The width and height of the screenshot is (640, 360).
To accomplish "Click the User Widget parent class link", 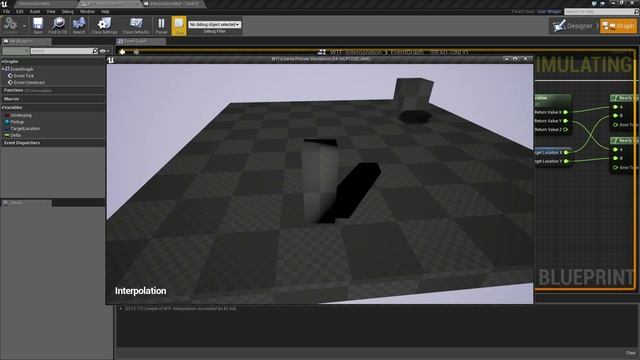I will [x=549, y=12].
